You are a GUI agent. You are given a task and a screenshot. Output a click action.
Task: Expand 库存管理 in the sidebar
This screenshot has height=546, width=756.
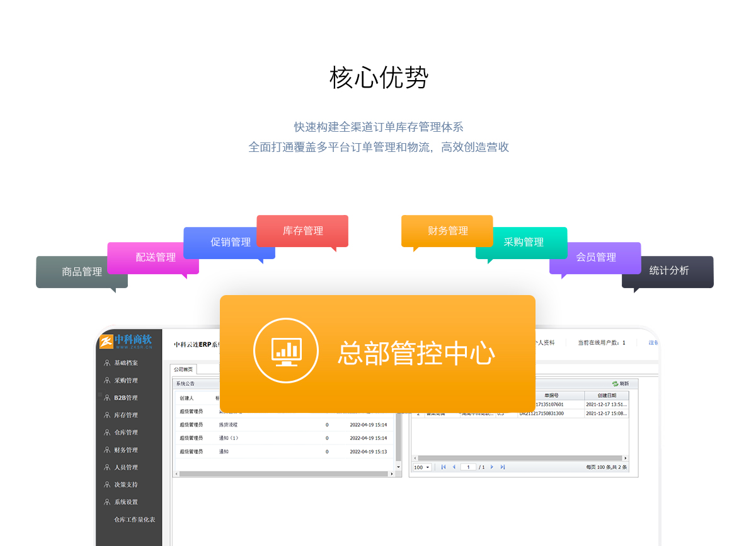pyautogui.click(x=125, y=415)
